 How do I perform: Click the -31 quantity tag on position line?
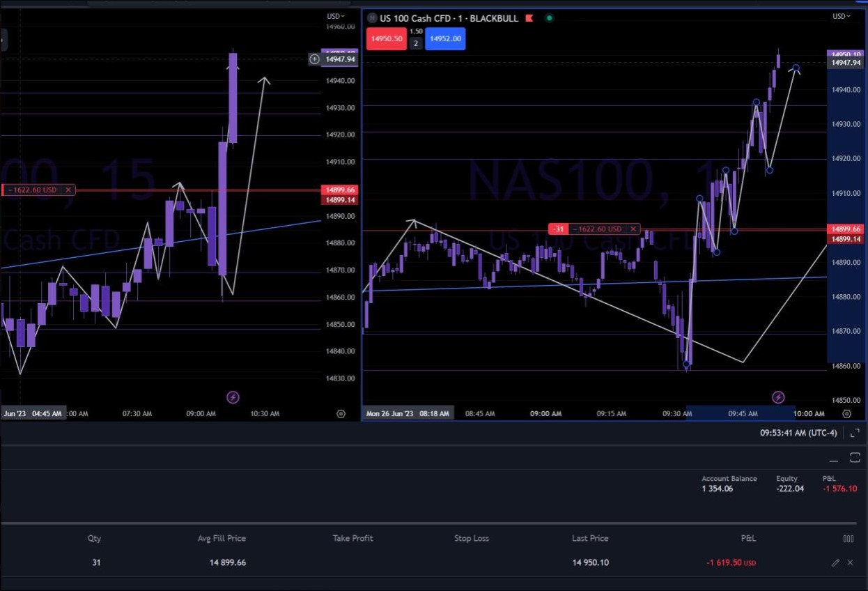point(558,229)
